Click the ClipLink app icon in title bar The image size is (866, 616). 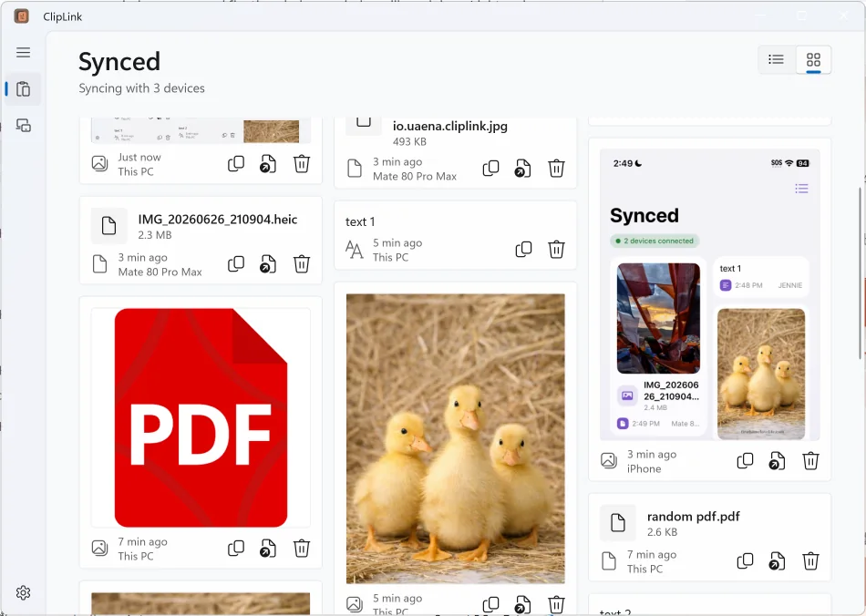tap(22, 16)
